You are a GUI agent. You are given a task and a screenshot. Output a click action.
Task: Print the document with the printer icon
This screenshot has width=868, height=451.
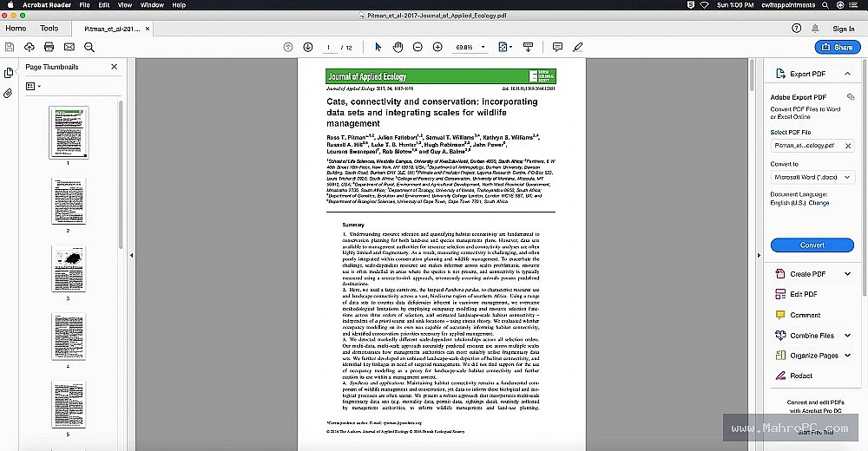pos(49,47)
